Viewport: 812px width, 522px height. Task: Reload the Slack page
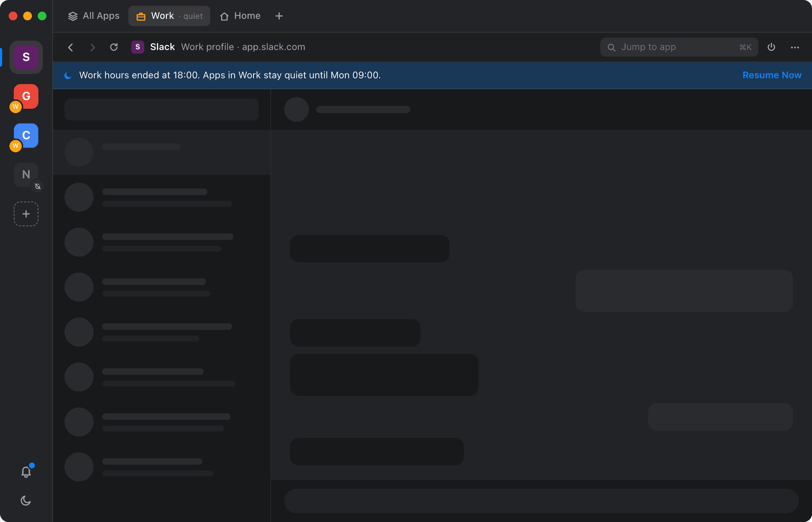coord(114,47)
